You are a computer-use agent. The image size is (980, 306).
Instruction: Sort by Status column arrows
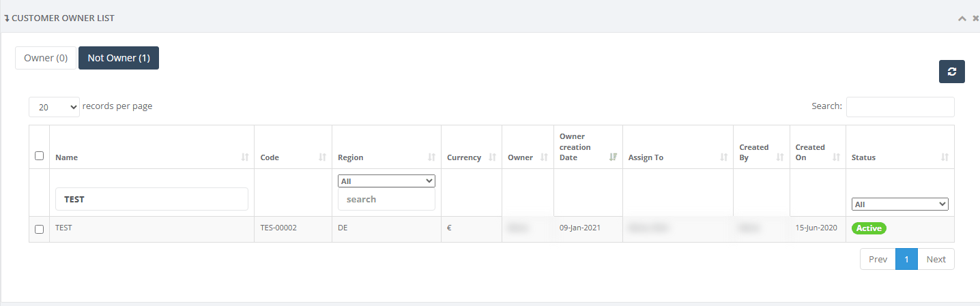(945, 157)
